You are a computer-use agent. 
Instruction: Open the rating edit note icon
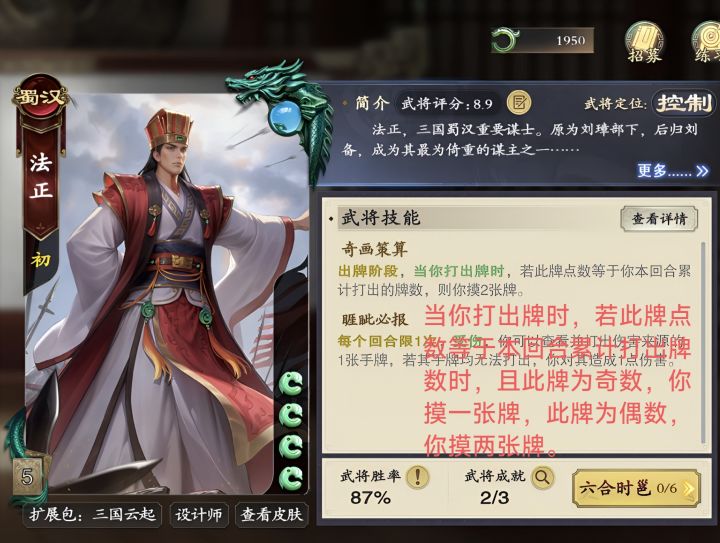coord(519,102)
